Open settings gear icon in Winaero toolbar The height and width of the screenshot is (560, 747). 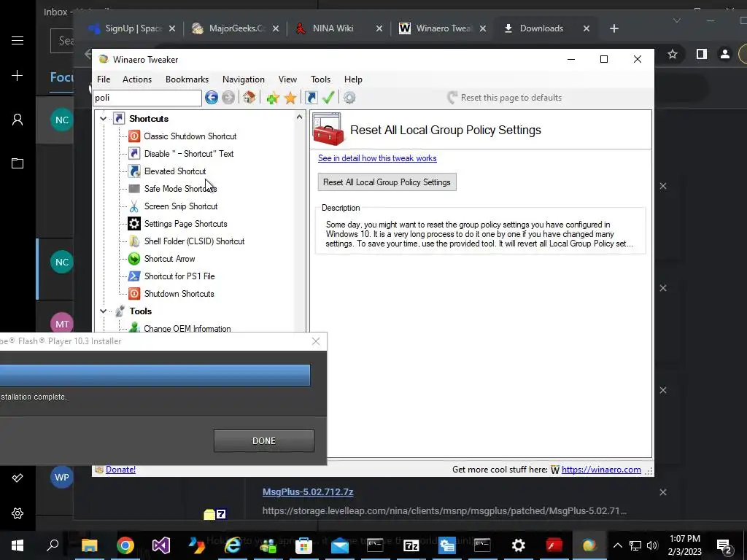[349, 98]
